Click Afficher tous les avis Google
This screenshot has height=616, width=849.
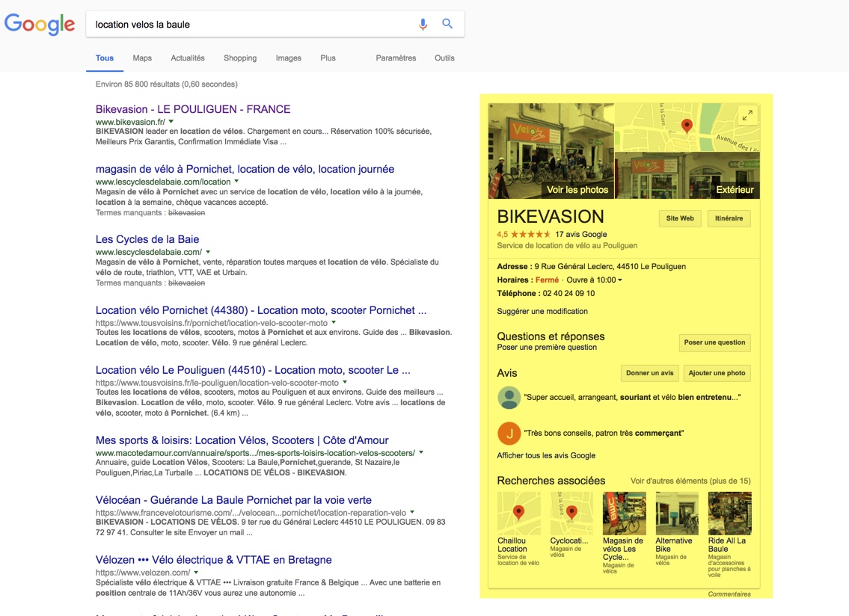546,455
